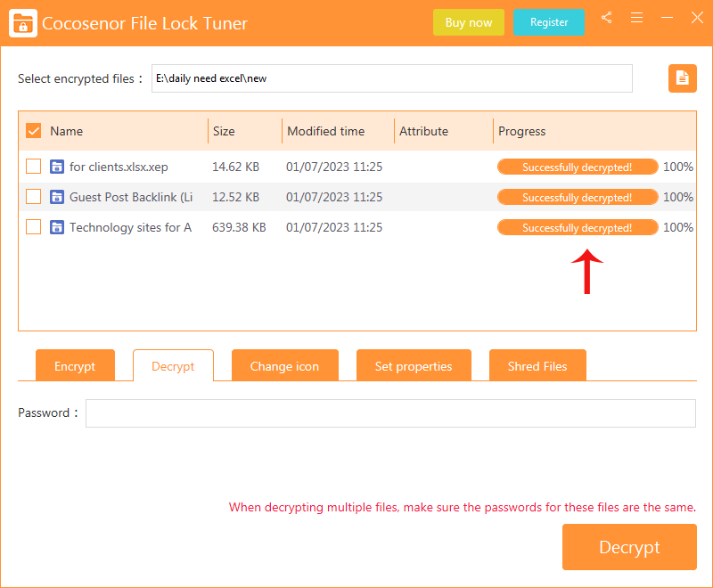Click the large Decrypt button
713x588 pixels.
(629, 547)
